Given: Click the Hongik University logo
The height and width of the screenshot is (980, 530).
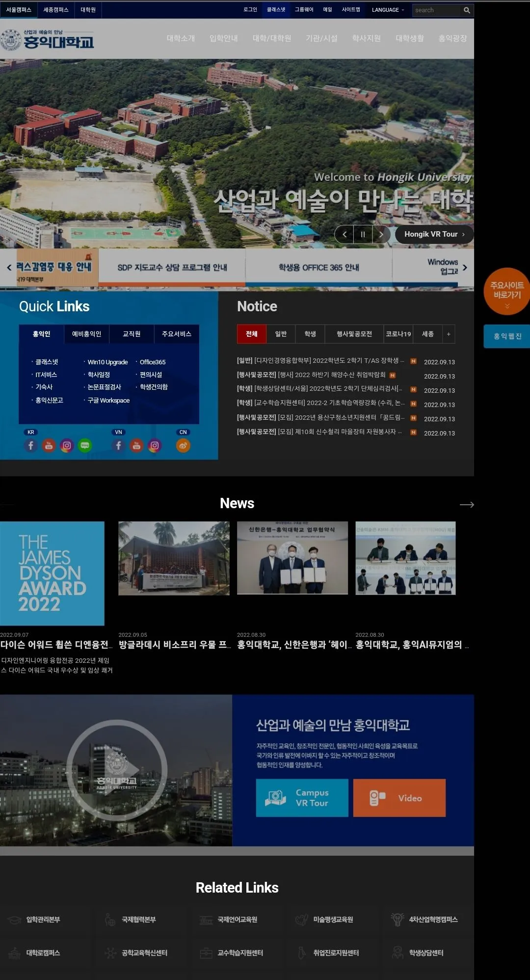Looking at the screenshot, I should coord(47,40).
